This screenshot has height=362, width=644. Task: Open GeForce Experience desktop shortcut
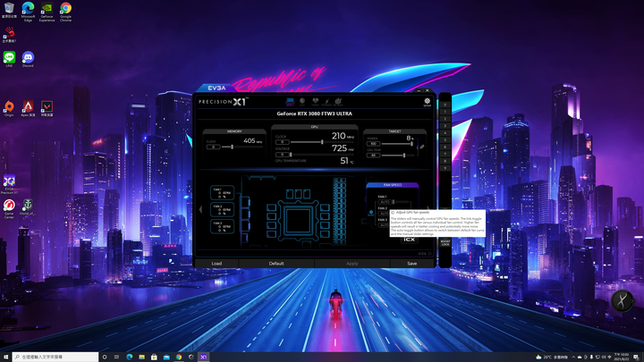pyautogui.click(x=47, y=12)
